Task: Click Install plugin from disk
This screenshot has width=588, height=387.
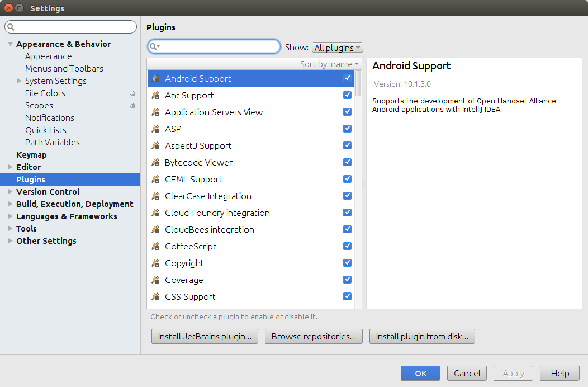Action: pos(422,336)
